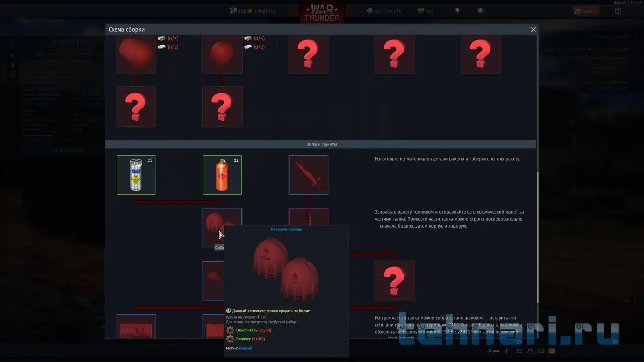Open the contacts icon in the bottom bar
Screen dimensions: 644x362
(531, 351)
